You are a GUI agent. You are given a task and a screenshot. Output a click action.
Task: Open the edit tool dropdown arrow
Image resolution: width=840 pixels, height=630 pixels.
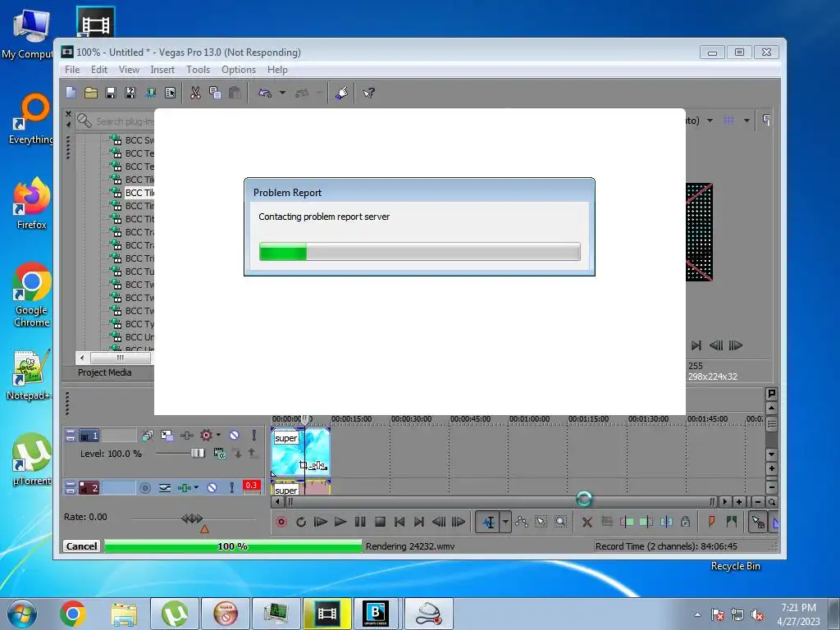click(505, 522)
